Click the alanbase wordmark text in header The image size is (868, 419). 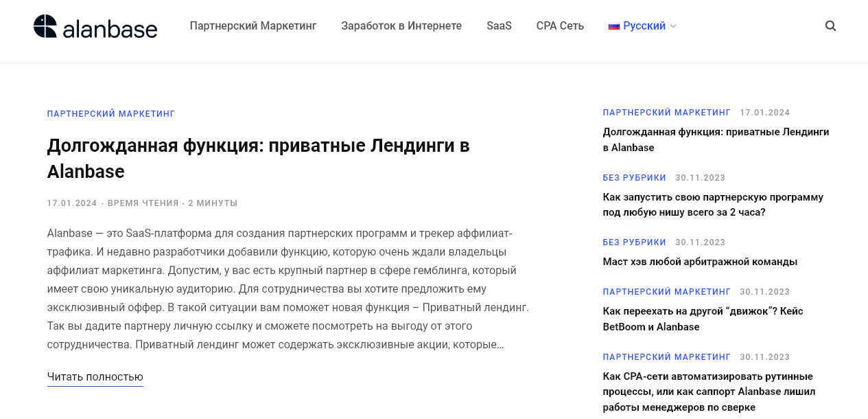(110, 29)
